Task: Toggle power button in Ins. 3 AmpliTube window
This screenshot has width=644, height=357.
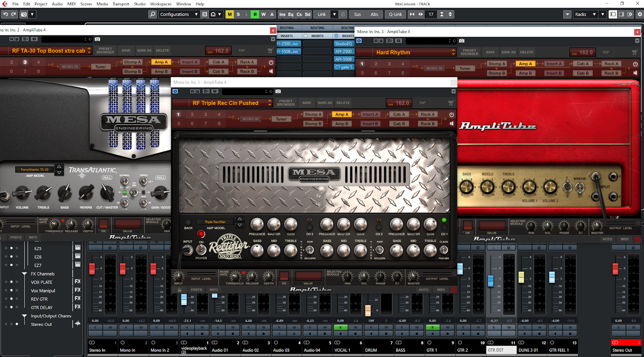Action: (x=359, y=40)
